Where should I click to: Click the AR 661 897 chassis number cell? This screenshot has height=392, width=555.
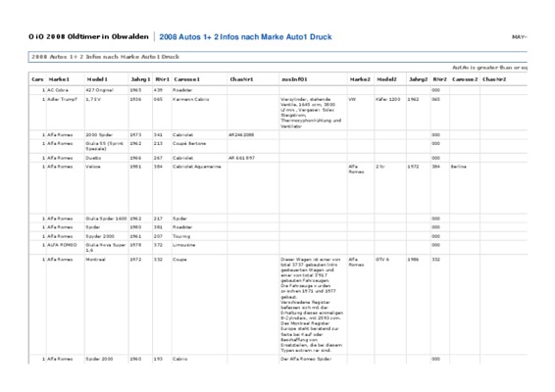point(241,158)
